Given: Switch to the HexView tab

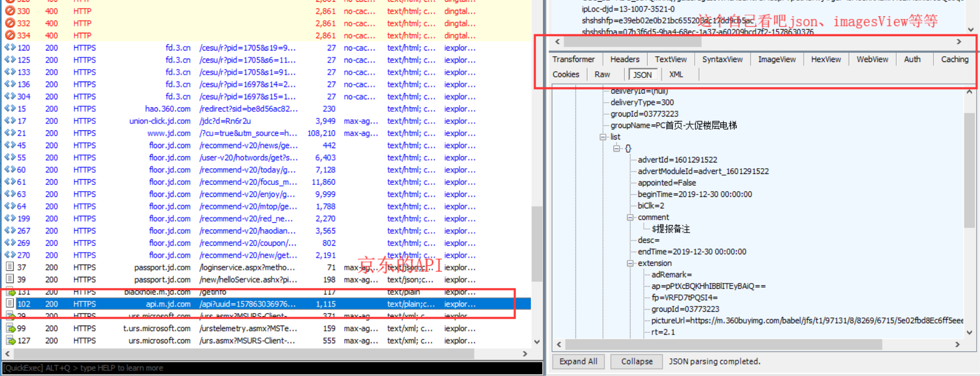Looking at the screenshot, I should (826, 59).
